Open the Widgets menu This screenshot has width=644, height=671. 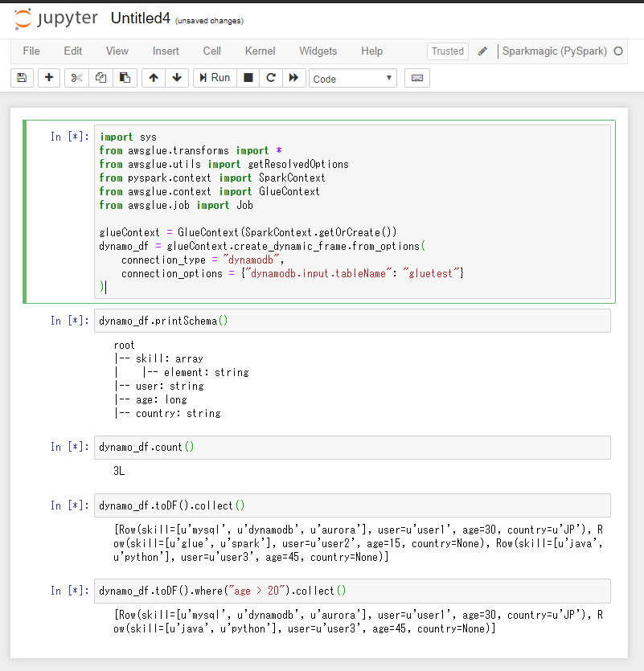[x=318, y=51]
